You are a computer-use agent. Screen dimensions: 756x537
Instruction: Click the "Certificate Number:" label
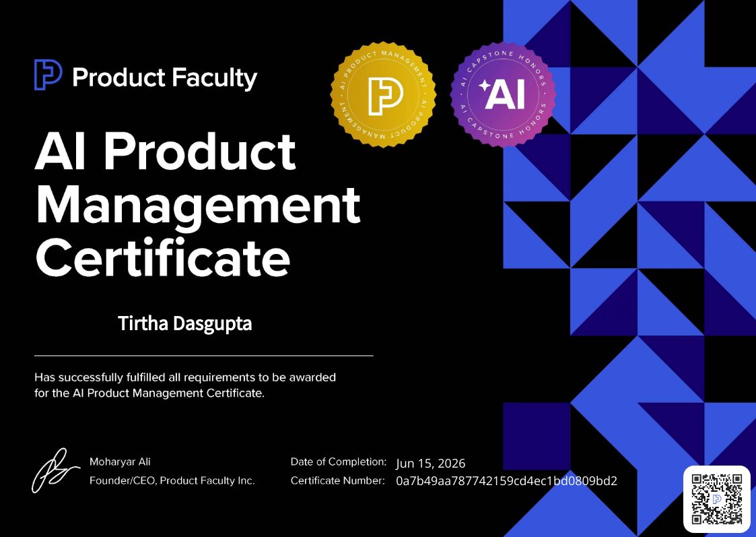point(338,480)
